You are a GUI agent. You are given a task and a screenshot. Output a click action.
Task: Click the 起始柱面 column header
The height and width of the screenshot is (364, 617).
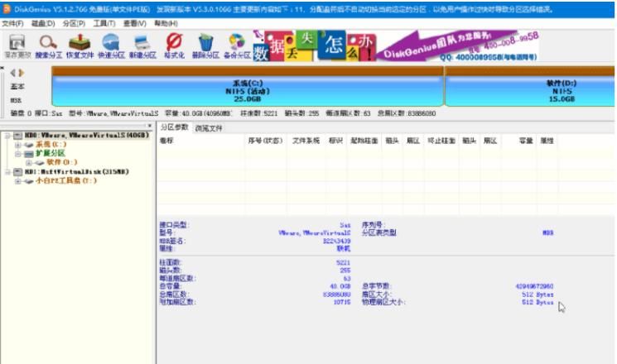click(364, 141)
